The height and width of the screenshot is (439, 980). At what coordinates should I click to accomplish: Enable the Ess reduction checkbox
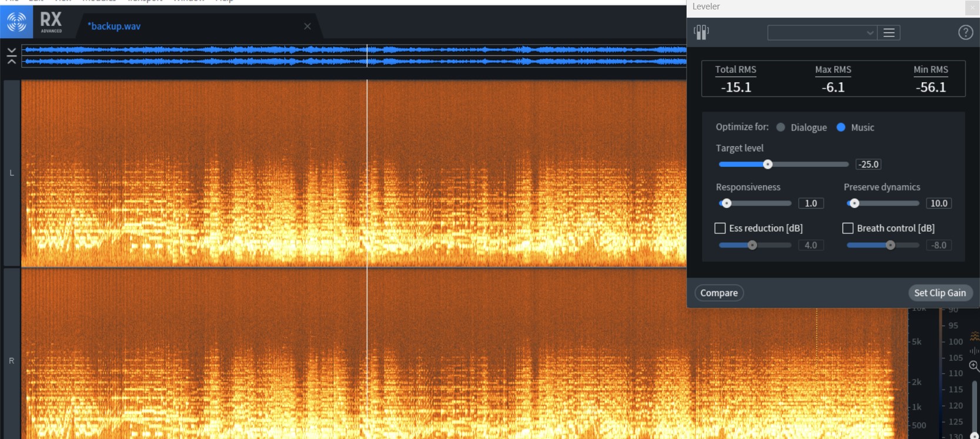720,228
